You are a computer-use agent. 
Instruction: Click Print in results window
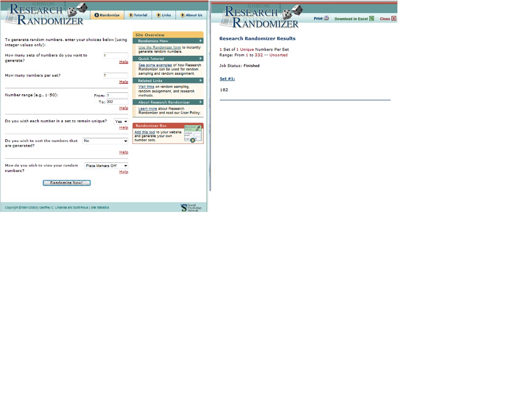coord(318,19)
